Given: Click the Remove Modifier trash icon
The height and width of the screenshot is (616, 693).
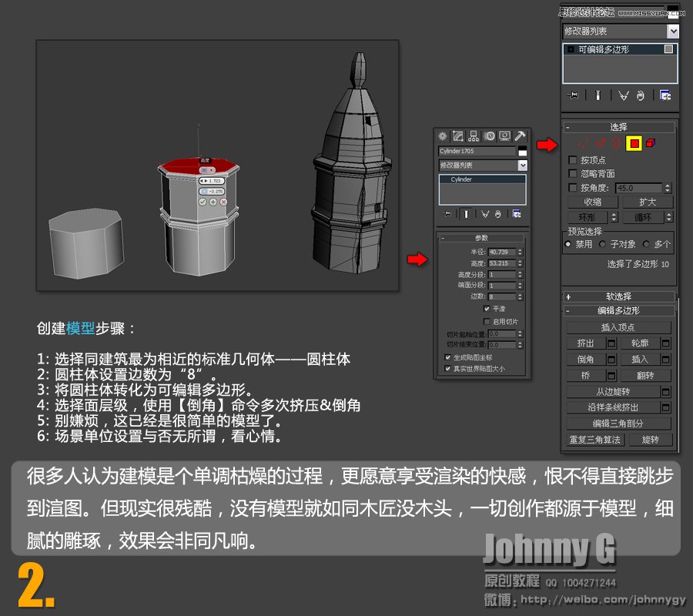Looking at the screenshot, I should 640,95.
